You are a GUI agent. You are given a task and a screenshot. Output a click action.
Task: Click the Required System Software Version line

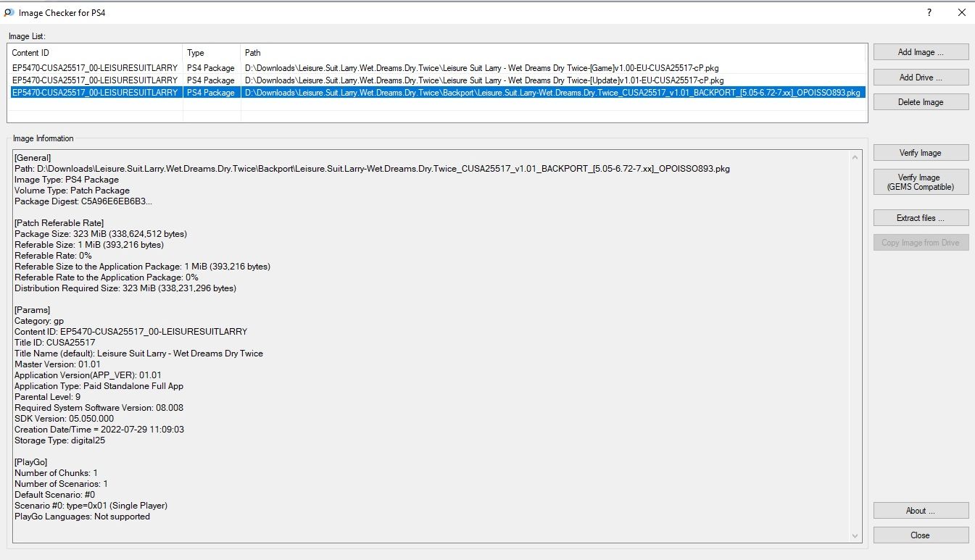pyautogui.click(x=99, y=408)
